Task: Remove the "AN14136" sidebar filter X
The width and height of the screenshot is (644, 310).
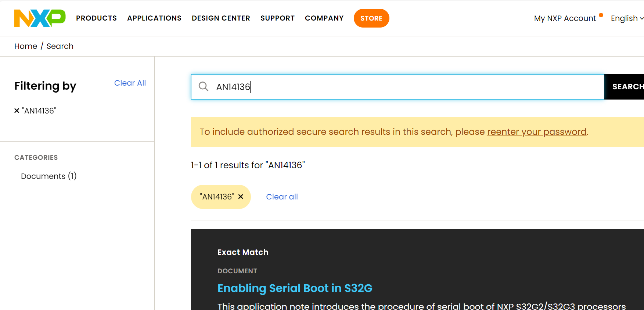Action: [17, 111]
